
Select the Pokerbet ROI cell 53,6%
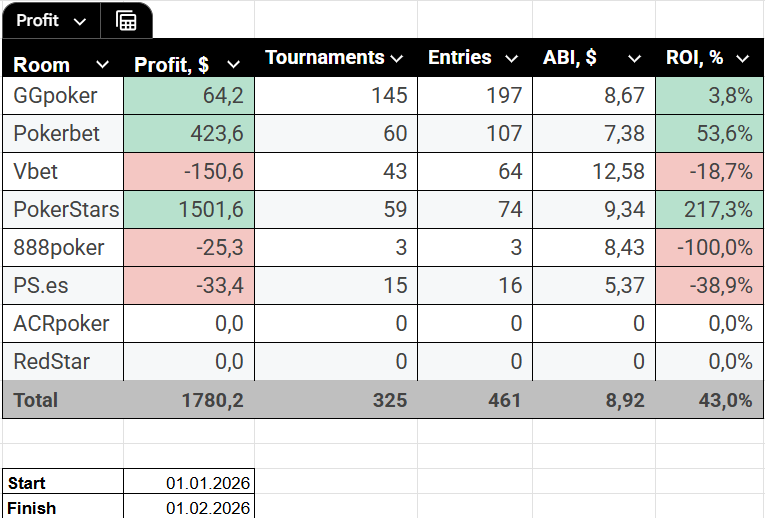709,134
